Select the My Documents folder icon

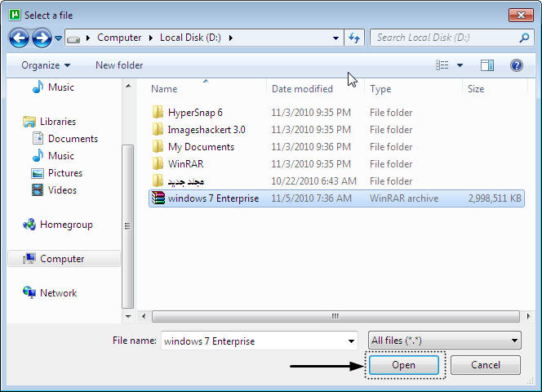[x=158, y=146]
